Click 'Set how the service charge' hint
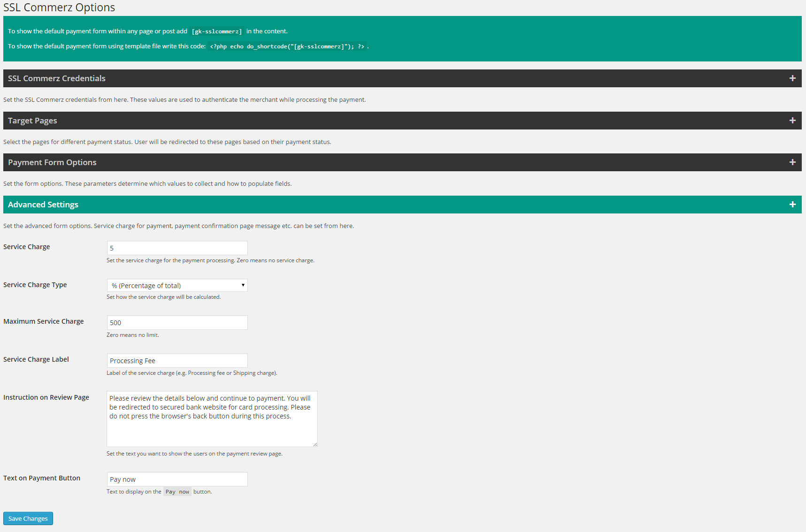The width and height of the screenshot is (806, 532). pos(164,297)
